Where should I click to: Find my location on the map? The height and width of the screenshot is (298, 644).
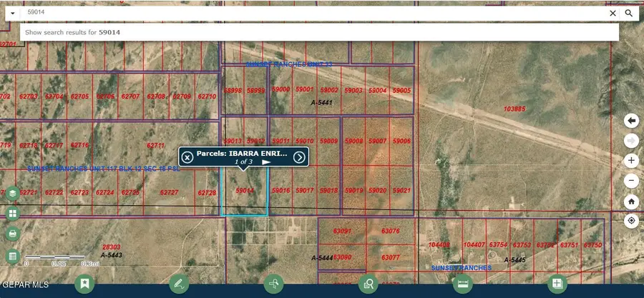click(x=631, y=221)
